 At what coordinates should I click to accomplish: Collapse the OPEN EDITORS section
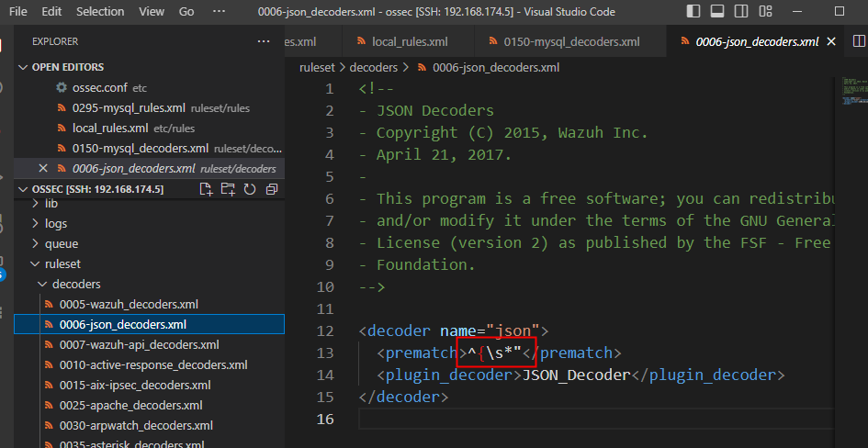(23, 67)
